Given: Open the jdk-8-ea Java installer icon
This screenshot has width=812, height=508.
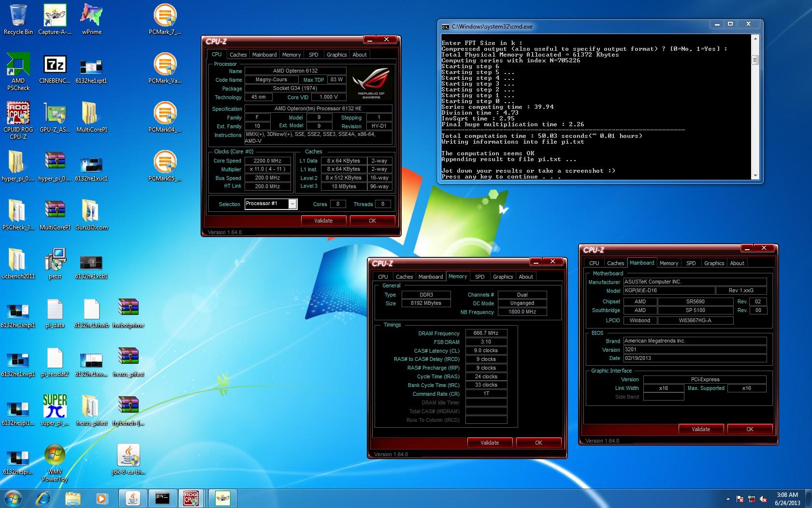Looking at the screenshot, I should click(x=129, y=459).
